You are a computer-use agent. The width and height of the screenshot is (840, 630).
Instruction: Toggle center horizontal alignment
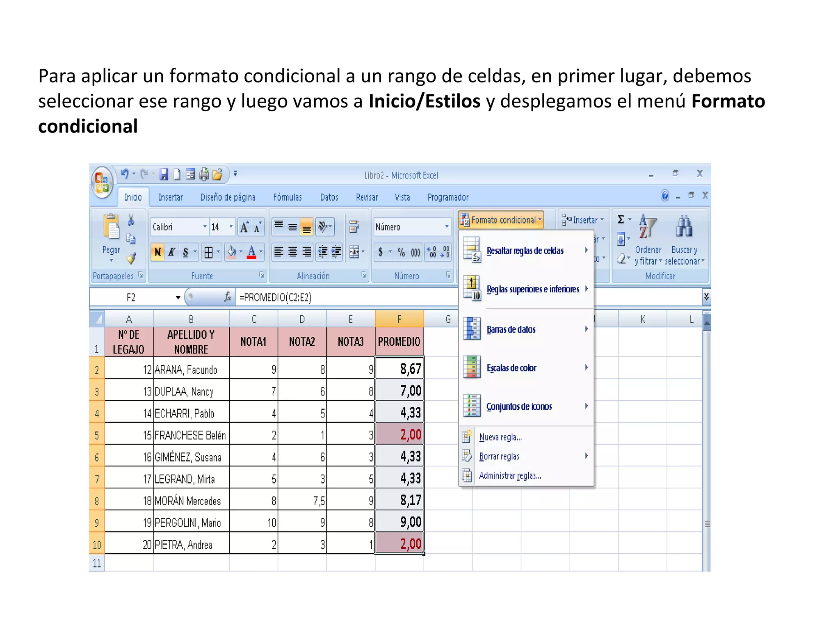click(293, 252)
